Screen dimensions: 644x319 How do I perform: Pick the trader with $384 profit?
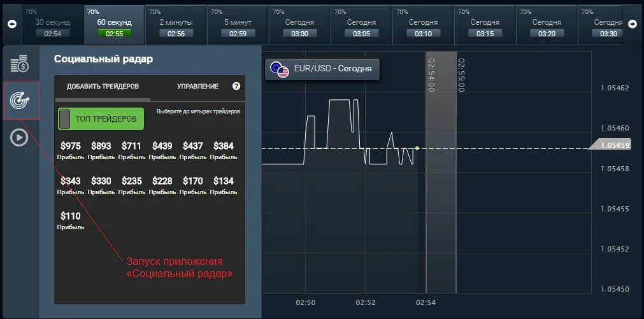[x=224, y=151]
